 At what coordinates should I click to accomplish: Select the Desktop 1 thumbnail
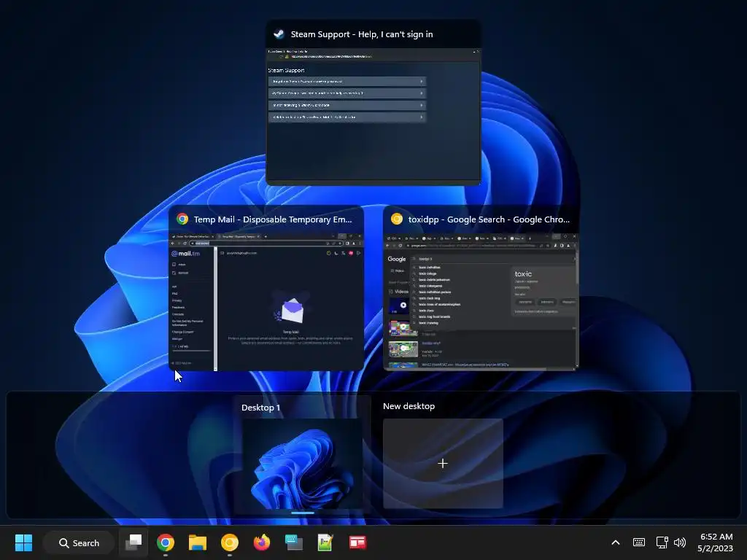click(x=302, y=464)
